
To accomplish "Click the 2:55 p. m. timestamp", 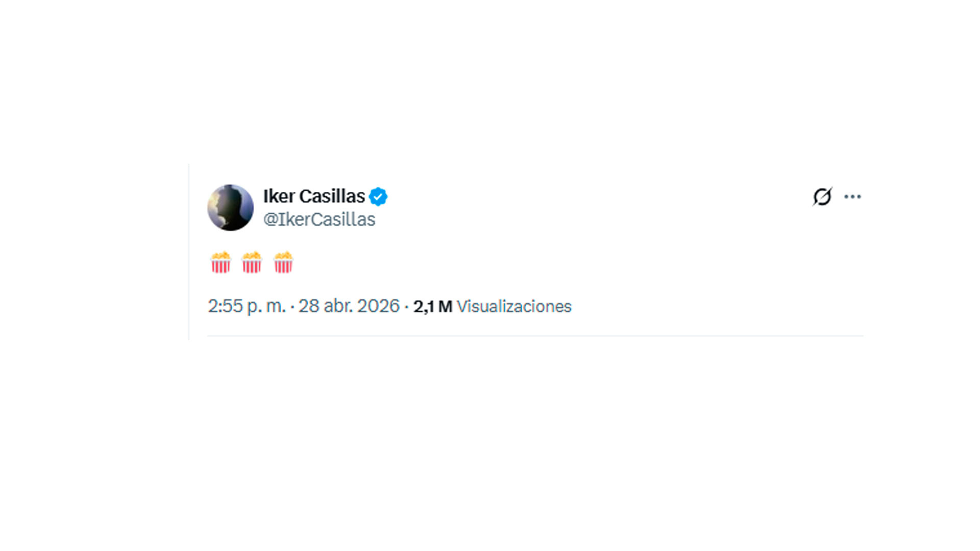I will coord(247,306).
